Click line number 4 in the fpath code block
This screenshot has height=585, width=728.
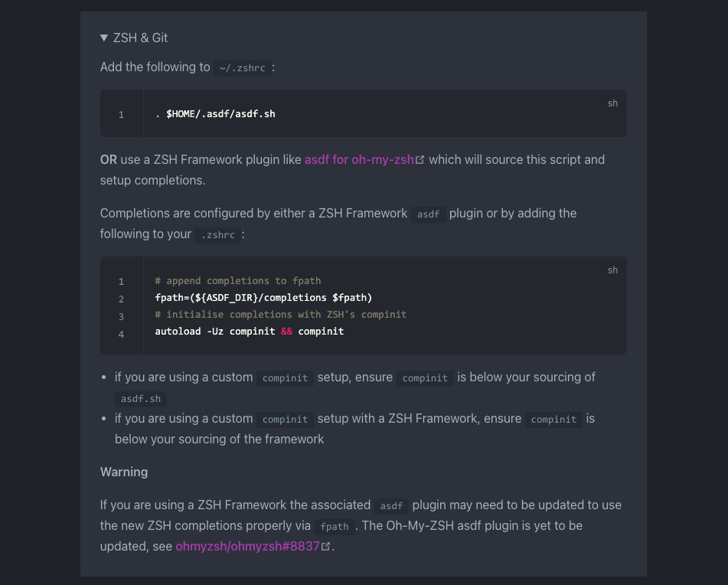click(121, 335)
